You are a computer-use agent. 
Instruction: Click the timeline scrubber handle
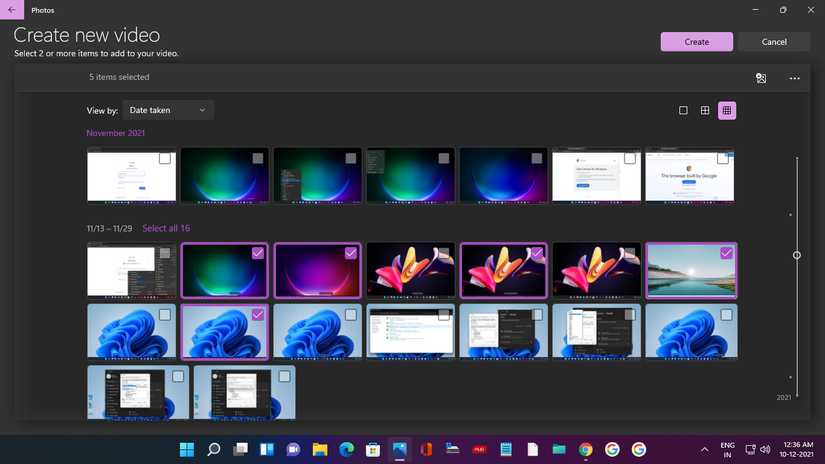(797, 255)
